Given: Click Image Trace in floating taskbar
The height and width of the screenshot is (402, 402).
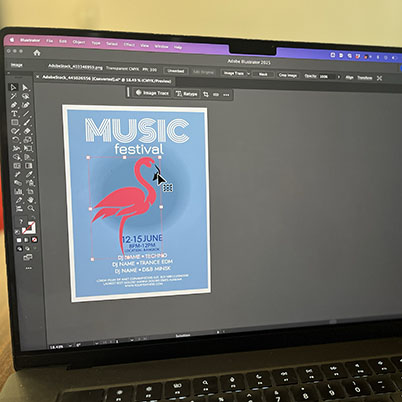Looking at the screenshot, I should 153,93.
